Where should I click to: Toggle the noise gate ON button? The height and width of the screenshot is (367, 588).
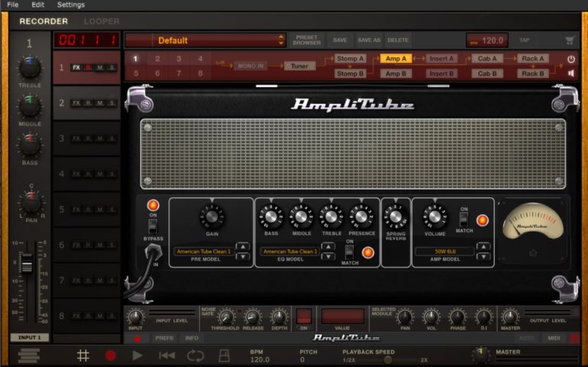[304, 317]
